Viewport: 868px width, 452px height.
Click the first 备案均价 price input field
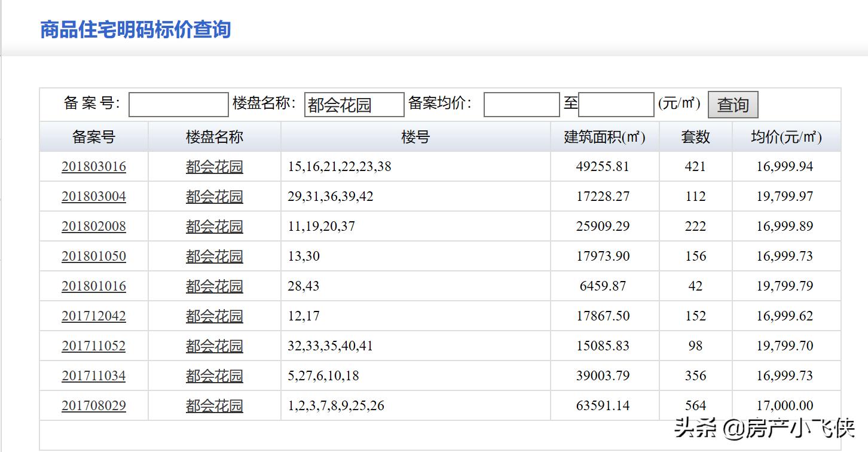click(x=521, y=104)
